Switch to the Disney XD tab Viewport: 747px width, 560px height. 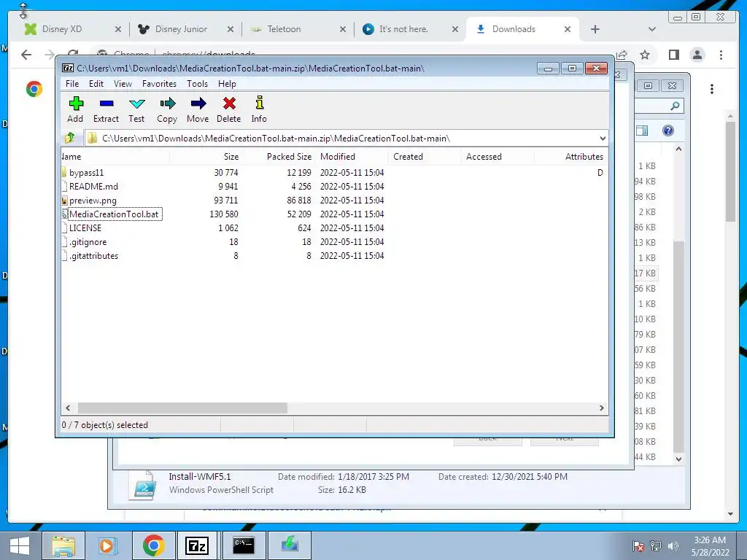(x=62, y=29)
